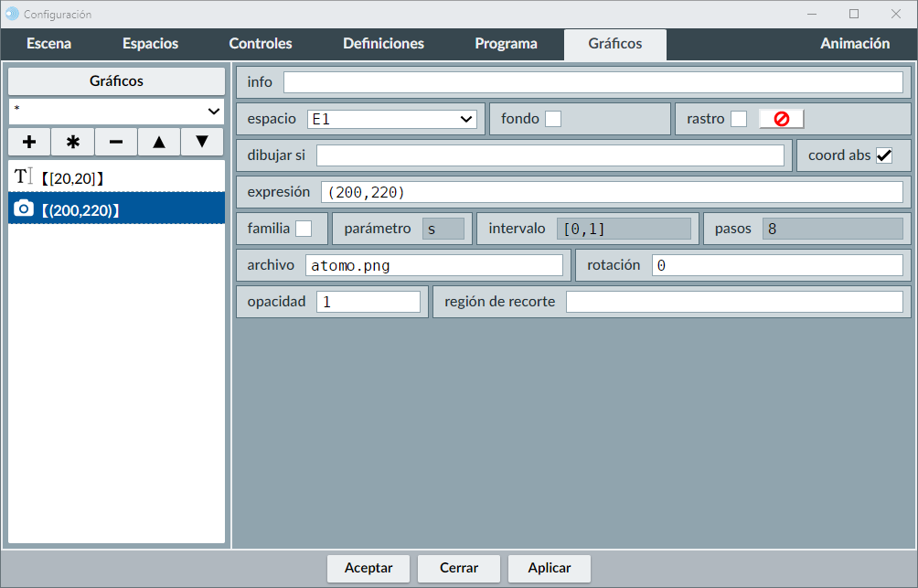Click the Aplicar button
This screenshot has height=588, width=918.
(x=550, y=568)
